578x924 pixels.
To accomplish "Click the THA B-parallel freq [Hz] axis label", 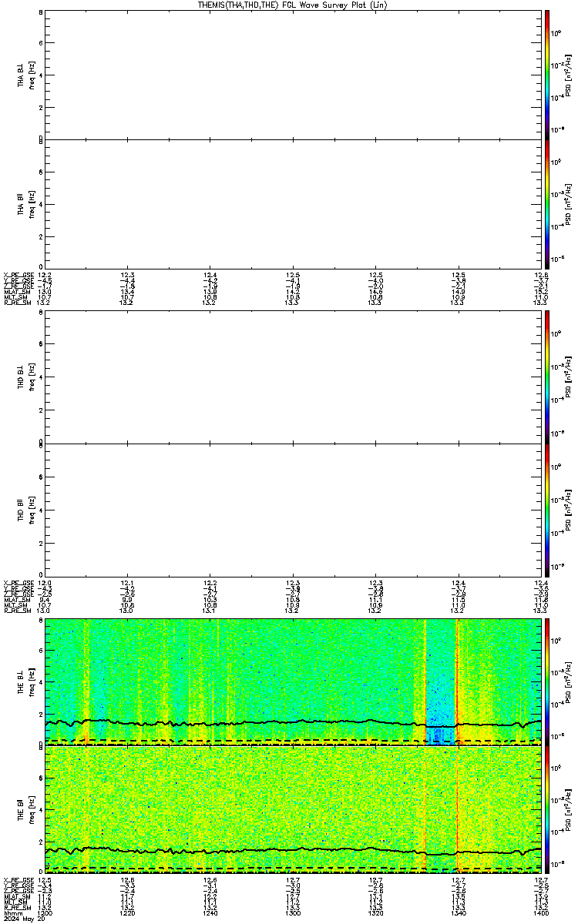I will [x=32, y=204].
